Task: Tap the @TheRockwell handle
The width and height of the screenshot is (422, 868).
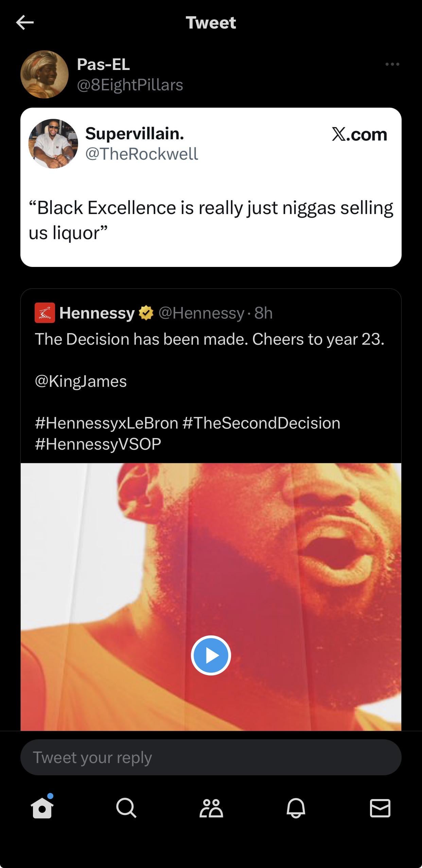Action: (141, 154)
